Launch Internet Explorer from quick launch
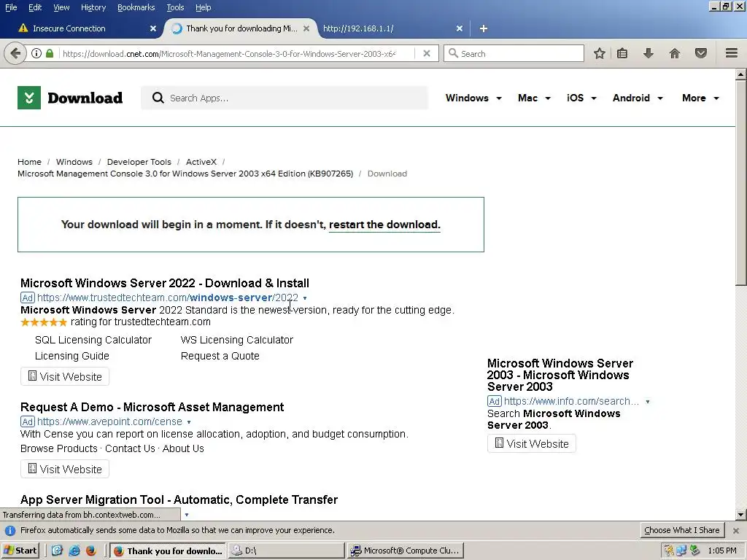Viewport: 747px width, 560px height. [74, 551]
